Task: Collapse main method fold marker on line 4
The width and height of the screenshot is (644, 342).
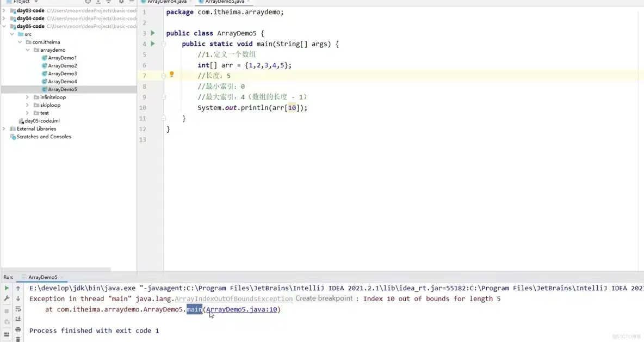Action: [164, 44]
